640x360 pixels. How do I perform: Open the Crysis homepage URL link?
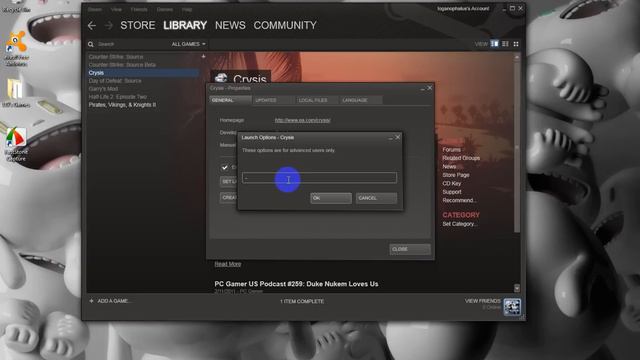[x=302, y=120]
